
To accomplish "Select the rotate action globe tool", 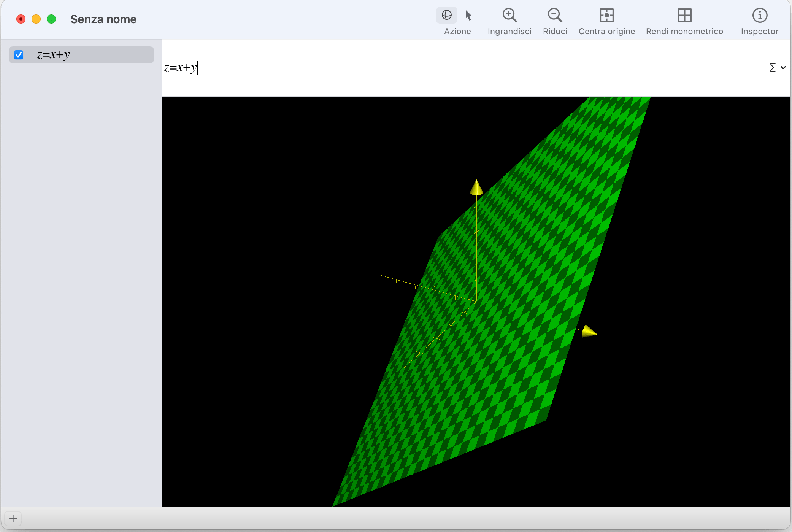I will pos(446,15).
